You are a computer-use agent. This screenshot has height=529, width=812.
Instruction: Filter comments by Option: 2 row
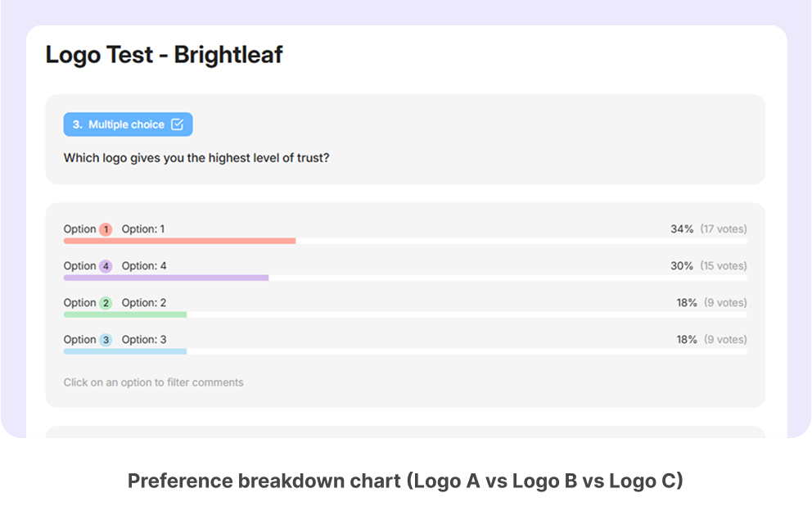(x=405, y=307)
